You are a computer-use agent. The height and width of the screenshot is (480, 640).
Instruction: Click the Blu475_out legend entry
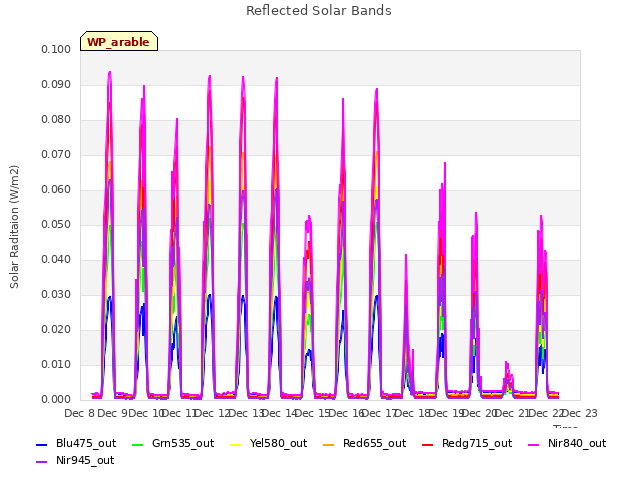coord(76,443)
